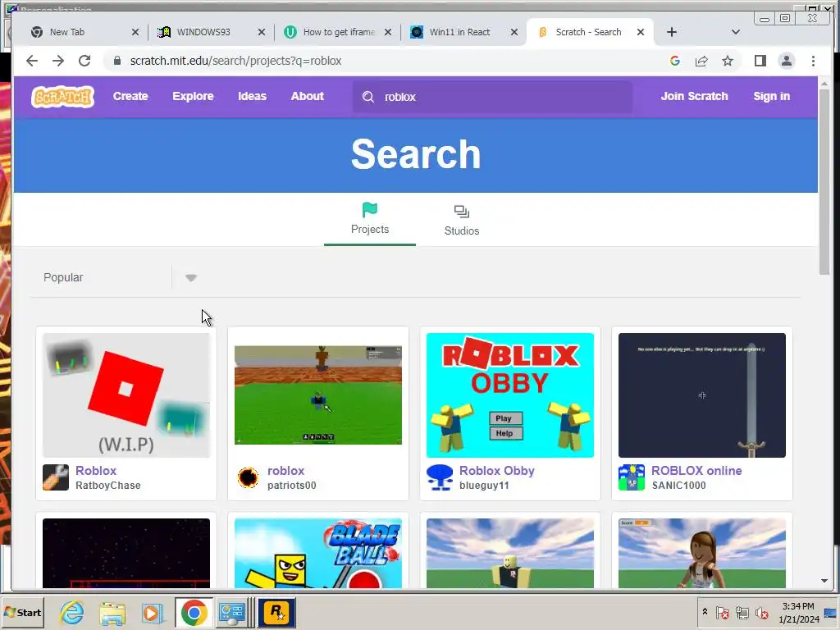Screen dimensions: 840x630
Task: Click the Start button
Action: pyautogui.click(x=22, y=612)
